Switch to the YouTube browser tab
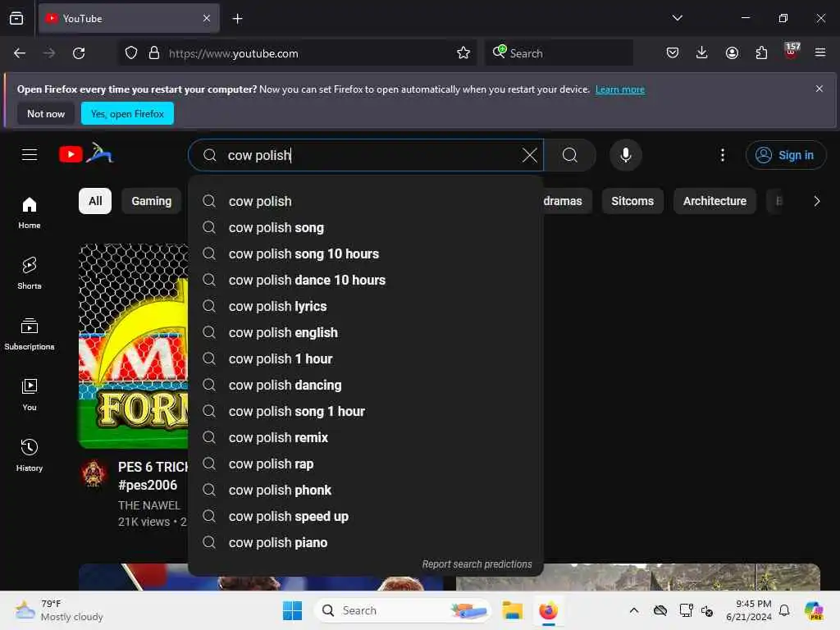 pyautogui.click(x=129, y=18)
